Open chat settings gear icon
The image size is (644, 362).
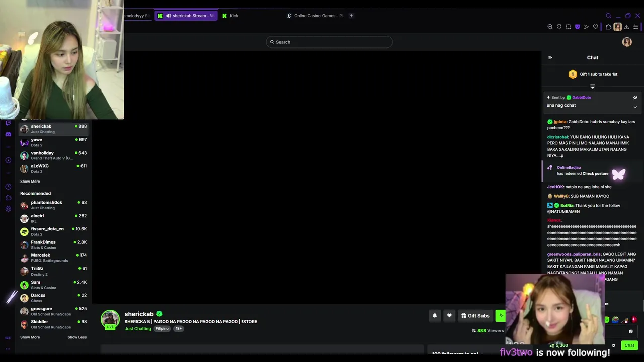(x=613, y=345)
